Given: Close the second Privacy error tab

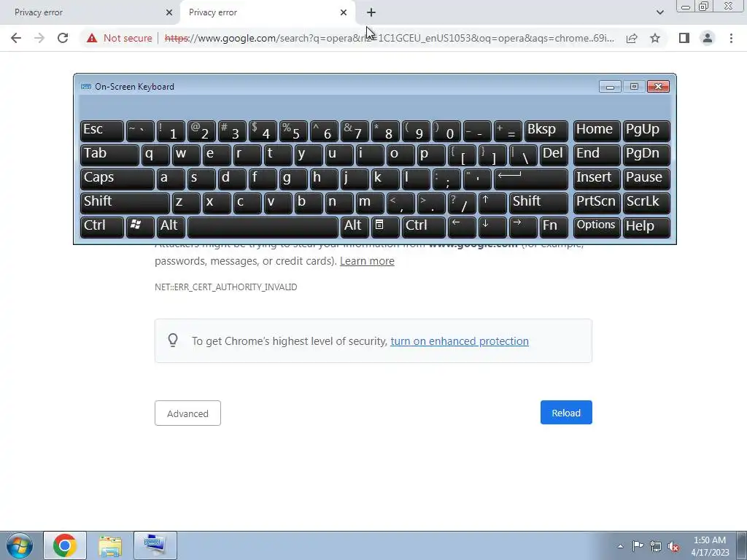Looking at the screenshot, I should pos(344,12).
